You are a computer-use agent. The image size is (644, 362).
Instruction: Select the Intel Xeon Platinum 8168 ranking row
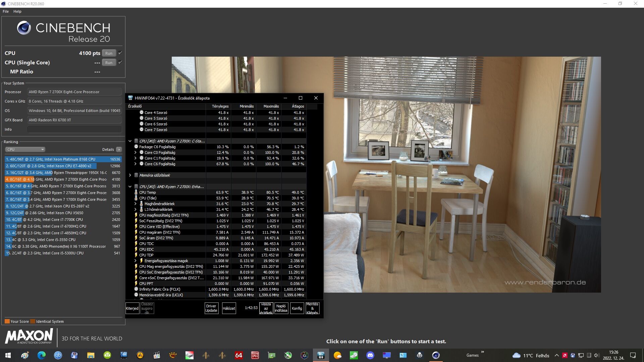pos(63,159)
